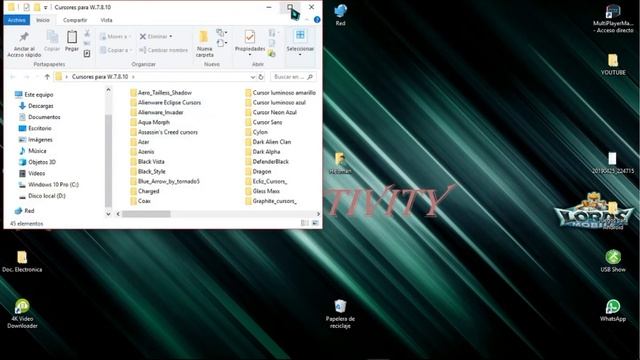Viewport: 640px width, 360px height.
Task: Switch to large icons view in status bar
Action: tap(315, 223)
